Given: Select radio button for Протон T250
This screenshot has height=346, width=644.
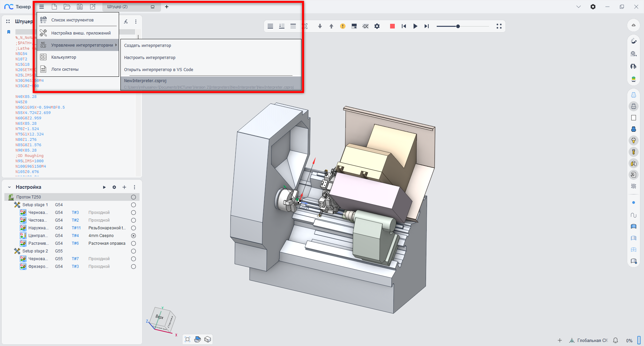Looking at the screenshot, I should [133, 197].
